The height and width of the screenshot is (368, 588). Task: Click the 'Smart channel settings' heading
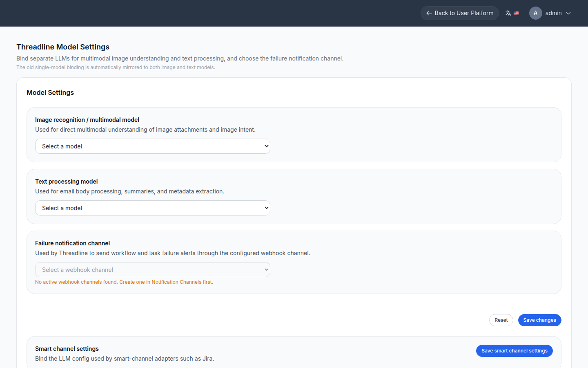click(x=67, y=349)
